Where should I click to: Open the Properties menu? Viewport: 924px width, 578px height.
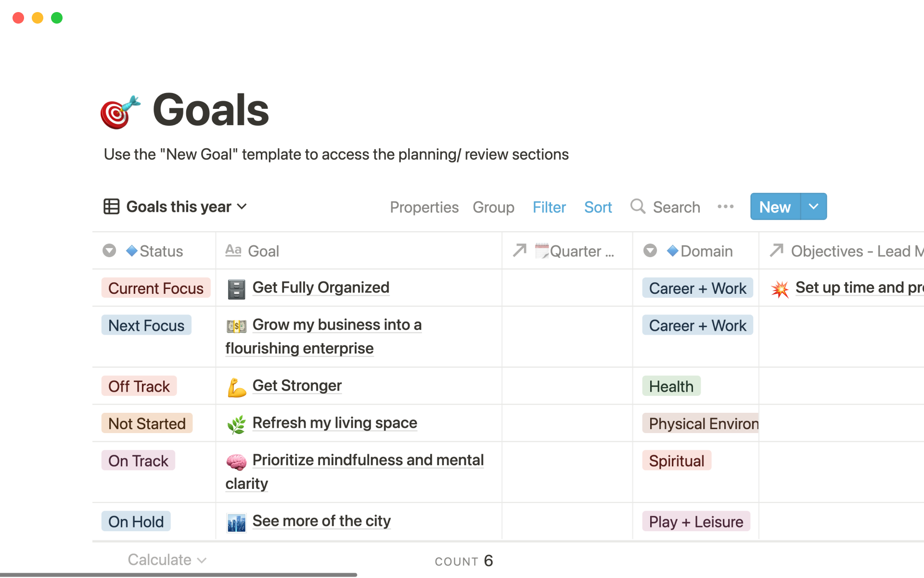(x=424, y=207)
